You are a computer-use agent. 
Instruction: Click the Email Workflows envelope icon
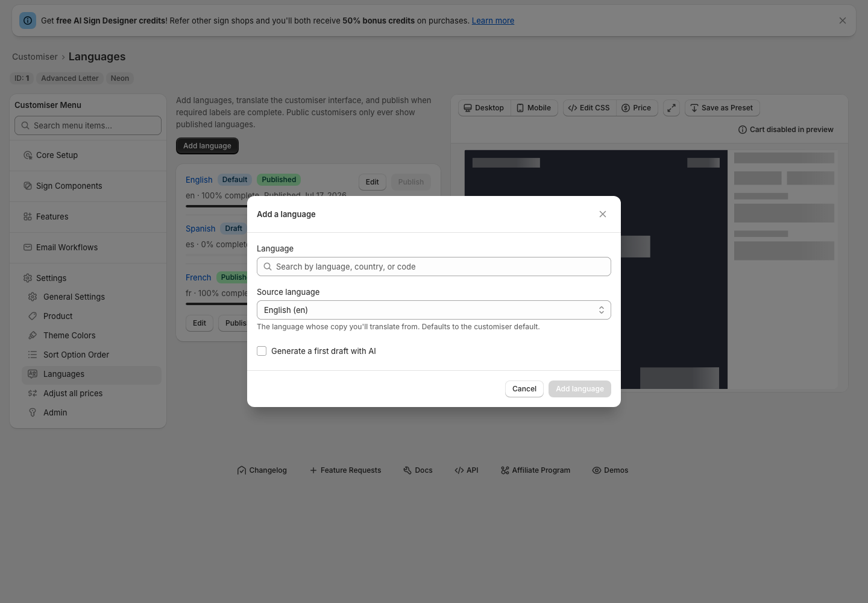tap(28, 247)
